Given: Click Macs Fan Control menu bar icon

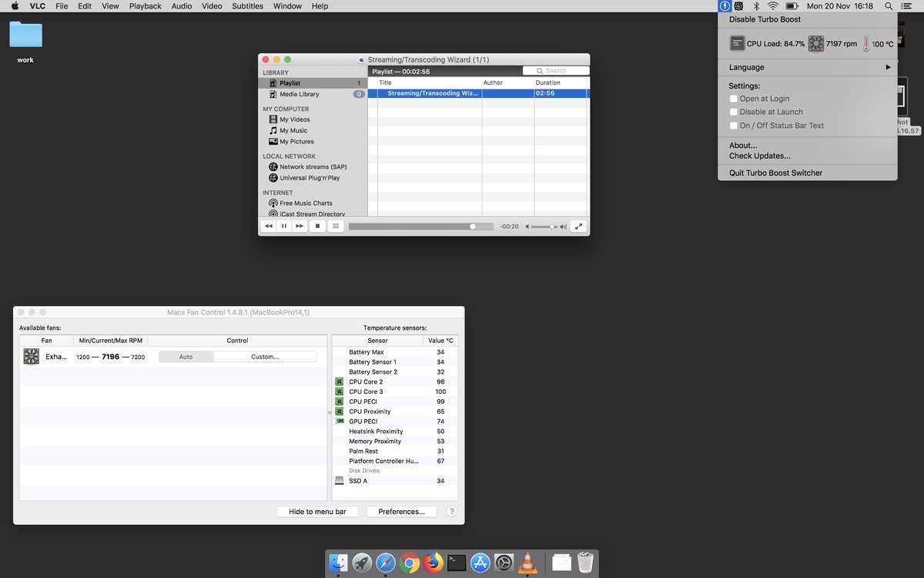Looking at the screenshot, I should tap(738, 6).
